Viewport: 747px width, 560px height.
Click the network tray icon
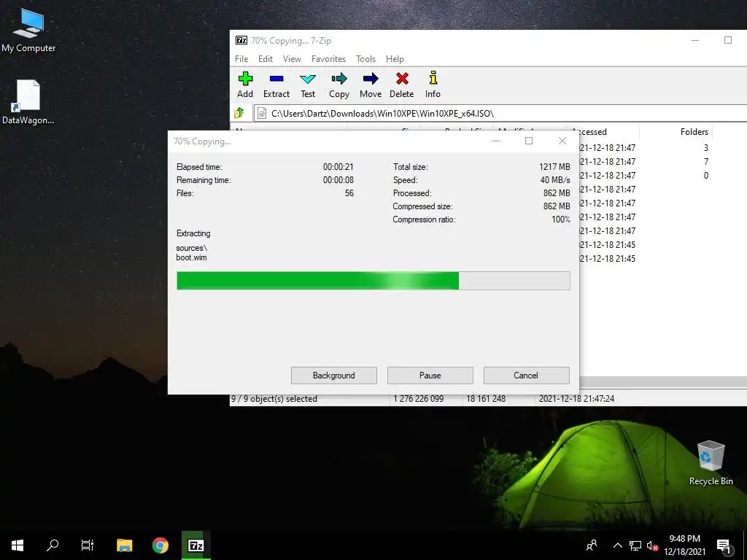635,545
